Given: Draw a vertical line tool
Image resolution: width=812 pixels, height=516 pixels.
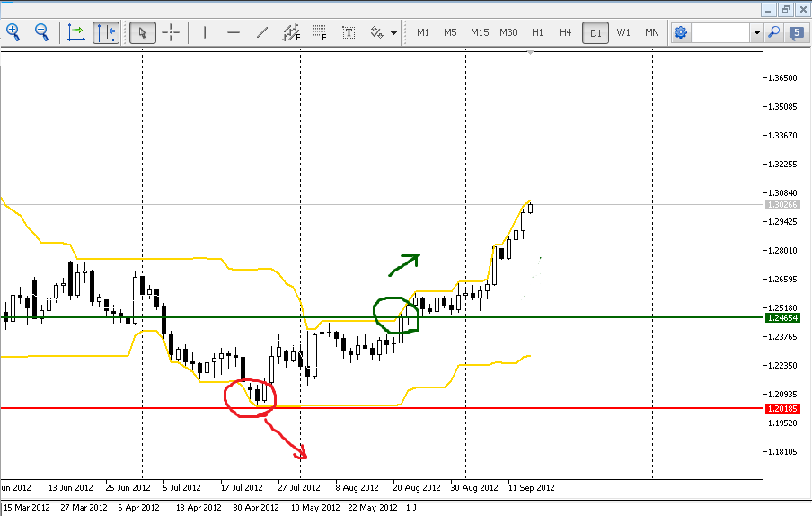Looking at the screenshot, I should pos(205,32).
